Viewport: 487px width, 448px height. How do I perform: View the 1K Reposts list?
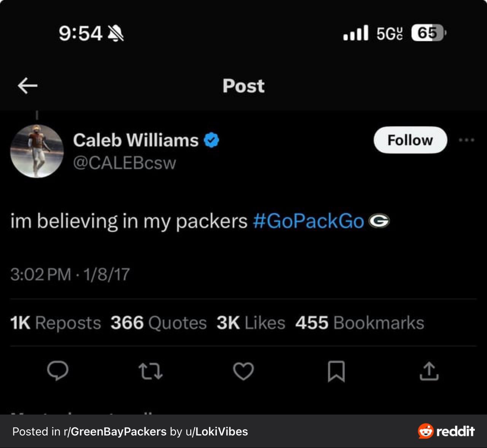pos(56,323)
